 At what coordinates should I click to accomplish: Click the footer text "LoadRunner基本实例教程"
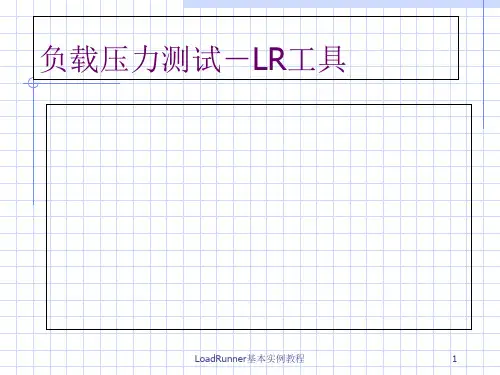249,359
